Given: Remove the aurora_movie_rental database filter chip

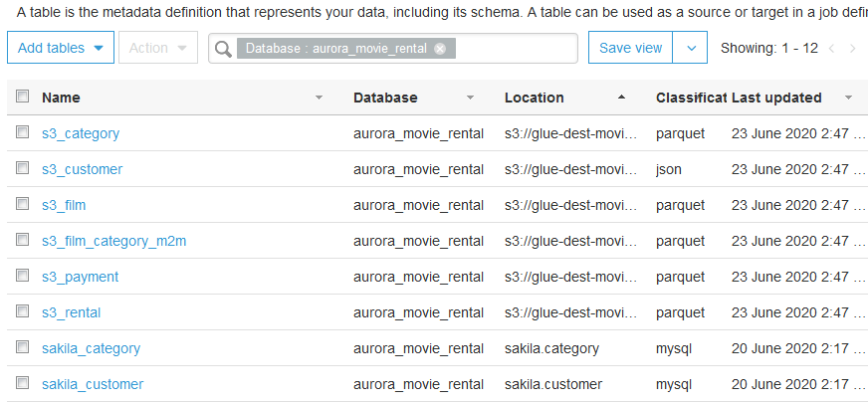Looking at the screenshot, I should (440, 49).
